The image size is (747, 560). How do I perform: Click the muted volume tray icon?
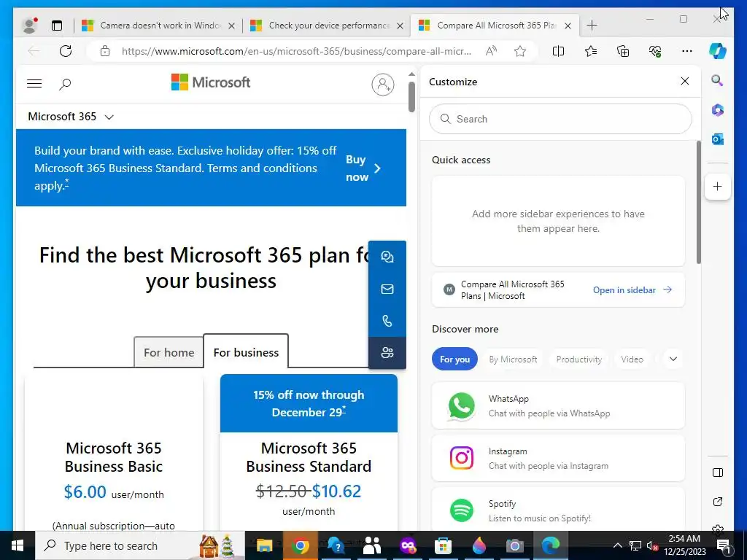click(652, 545)
